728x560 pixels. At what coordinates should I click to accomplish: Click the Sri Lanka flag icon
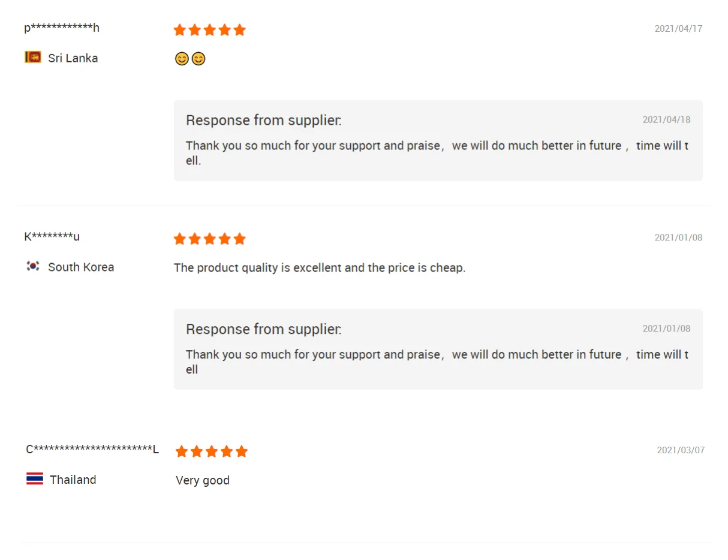33,58
